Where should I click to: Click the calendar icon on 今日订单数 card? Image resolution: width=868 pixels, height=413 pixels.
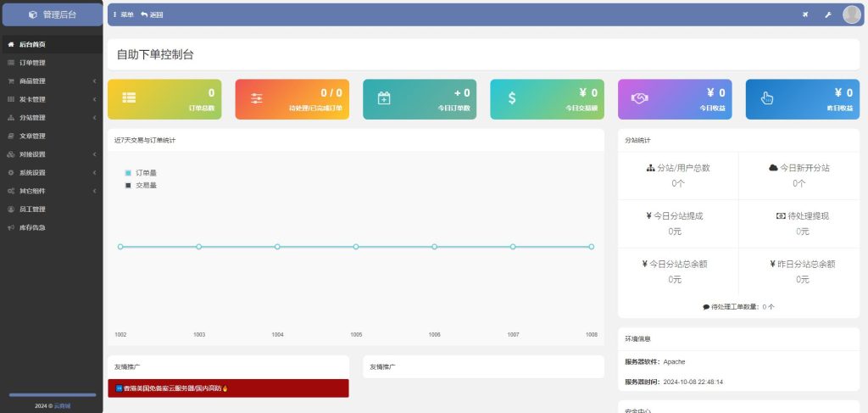pos(384,98)
